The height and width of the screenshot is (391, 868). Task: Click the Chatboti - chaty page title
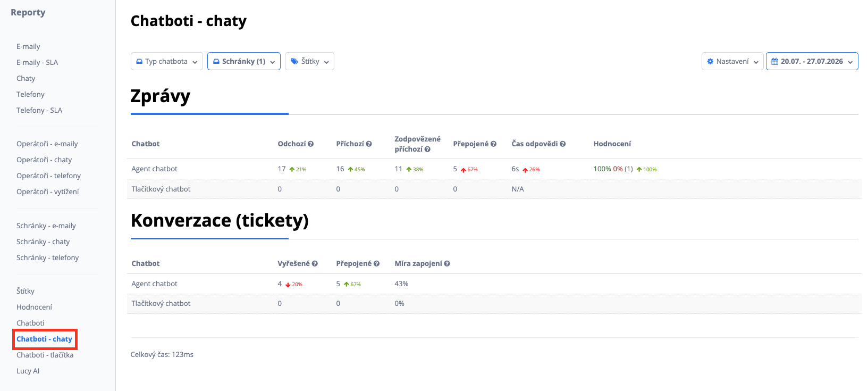tap(189, 21)
